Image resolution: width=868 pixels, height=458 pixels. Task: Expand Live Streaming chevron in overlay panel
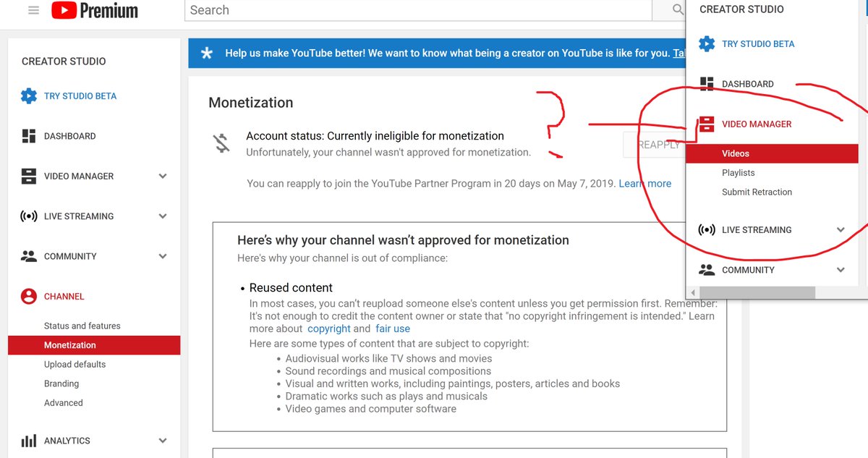pyautogui.click(x=841, y=230)
